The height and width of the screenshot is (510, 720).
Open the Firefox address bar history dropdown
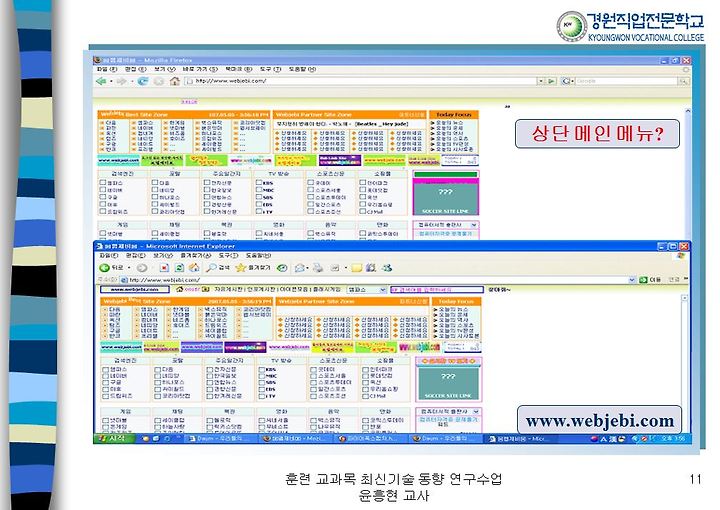pyautogui.click(x=541, y=81)
